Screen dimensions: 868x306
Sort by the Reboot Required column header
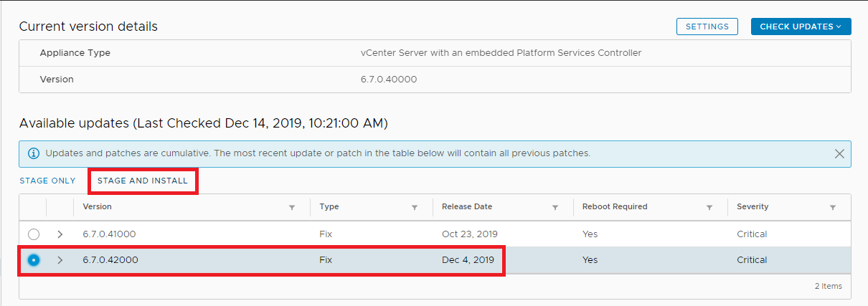point(615,206)
